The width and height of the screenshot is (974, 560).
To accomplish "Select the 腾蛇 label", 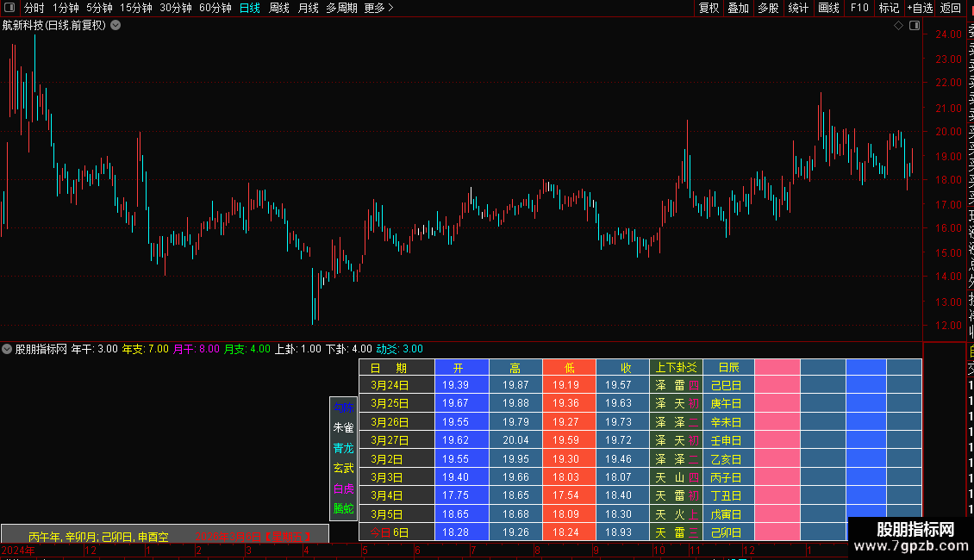I will [x=344, y=508].
